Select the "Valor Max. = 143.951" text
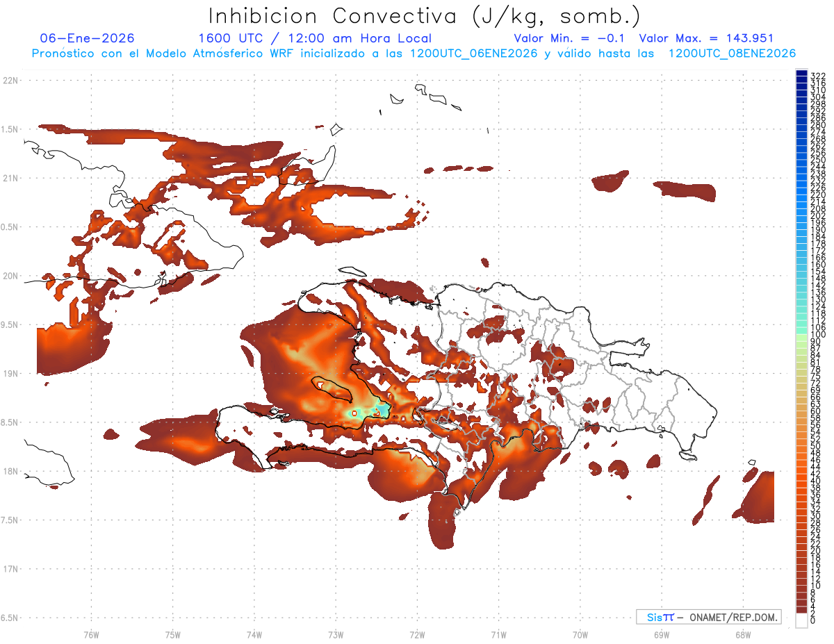Image resolution: width=834 pixels, height=644 pixels. [706, 38]
